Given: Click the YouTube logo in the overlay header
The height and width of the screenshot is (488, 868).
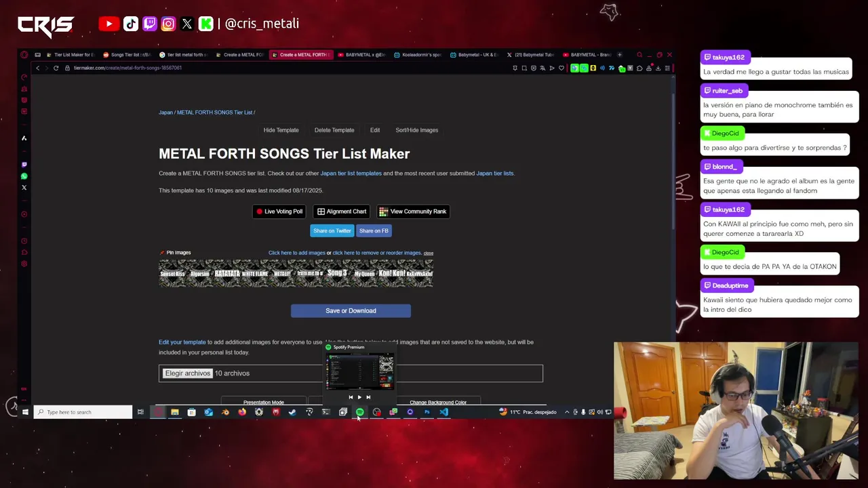Looking at the screenshot, I should pyautogui.click(x=108, y=24).
